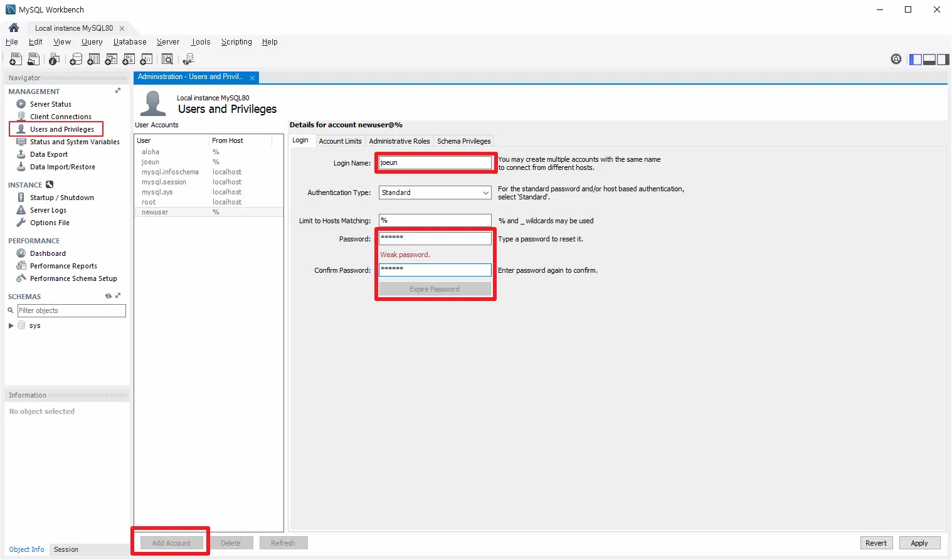
Task: Open Server Status in Navigator
Action: 50,104
